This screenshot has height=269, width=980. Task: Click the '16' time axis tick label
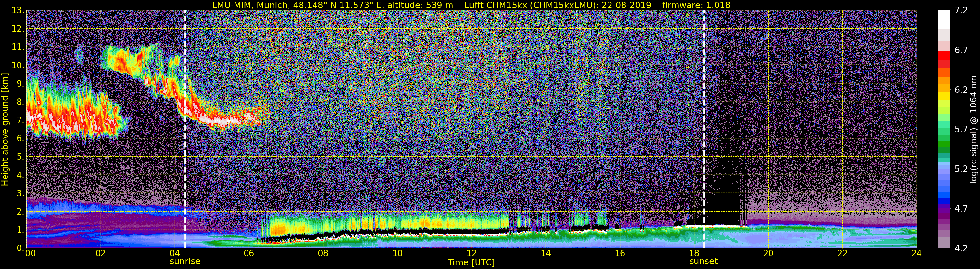[620, 253]
